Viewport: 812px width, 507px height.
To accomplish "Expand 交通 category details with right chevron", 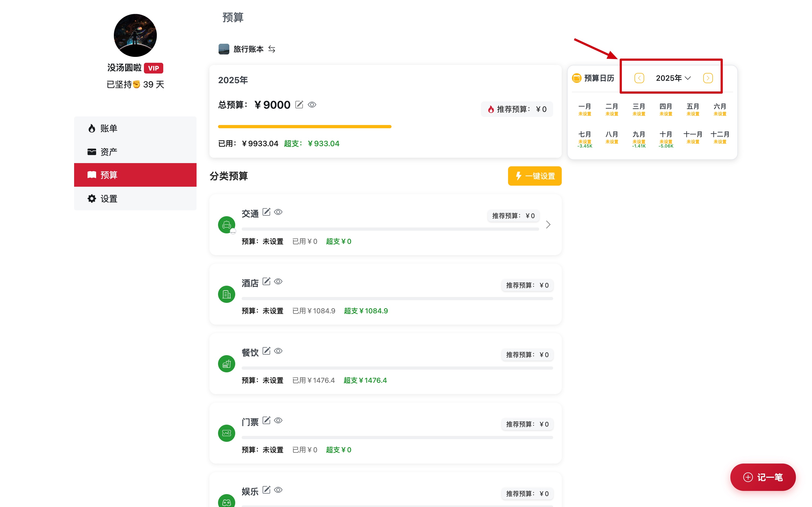I will pos(548,224).
